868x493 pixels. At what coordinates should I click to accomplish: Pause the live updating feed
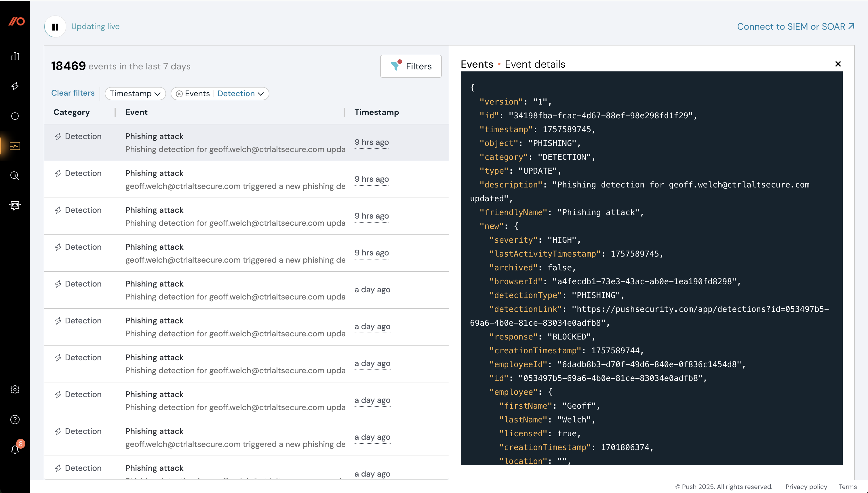pyautogui.click(x=55, y=26)
